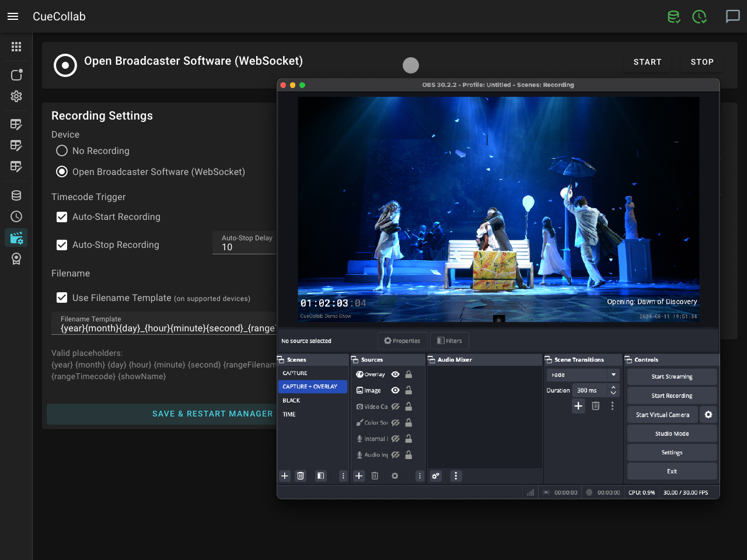This screenshot has height=560, width=747.
Task: Float the Sources dock via header icon
Action: pyautogui.click(x=355, y=360)
